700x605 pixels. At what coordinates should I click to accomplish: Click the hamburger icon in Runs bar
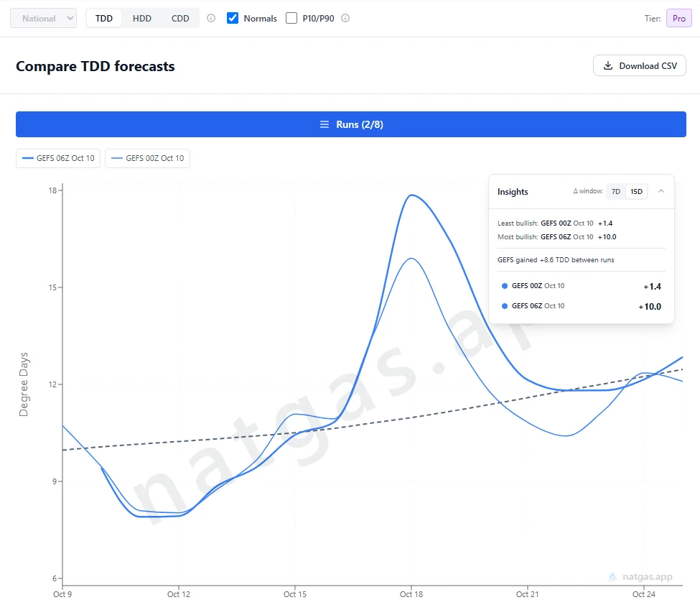[325, 124]
